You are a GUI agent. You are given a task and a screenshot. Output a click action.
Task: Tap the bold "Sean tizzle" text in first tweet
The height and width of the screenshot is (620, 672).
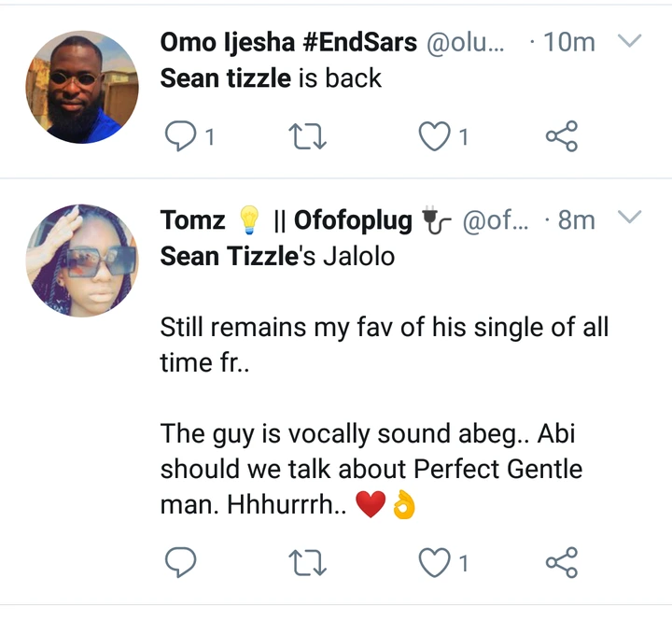(x=225, y=78)
